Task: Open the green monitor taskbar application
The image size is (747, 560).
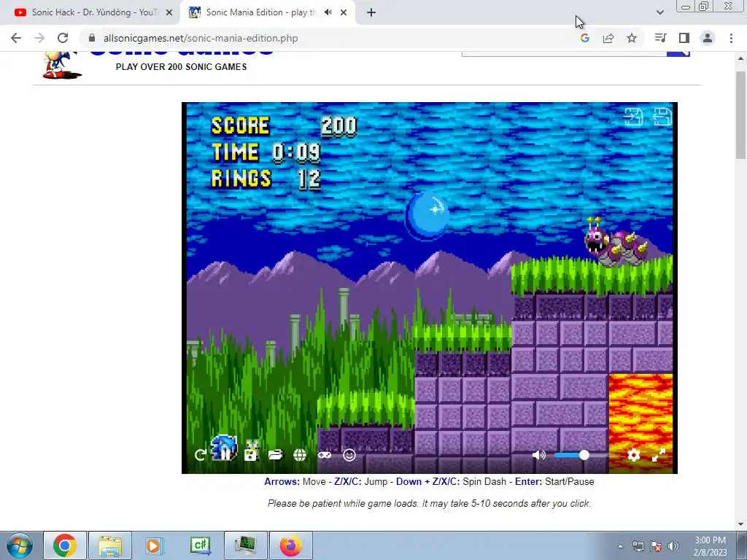Action: 245,545
